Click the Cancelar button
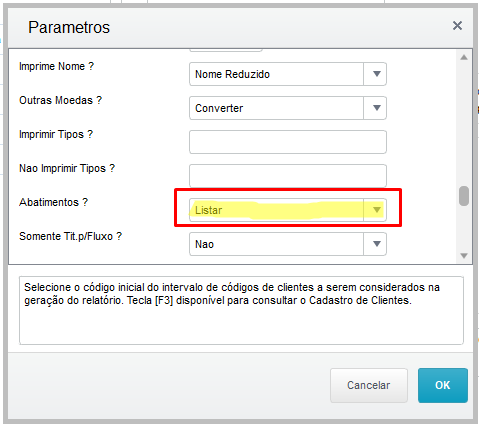Image resolution: width=479 pixels, height=424 pixels. pos(369,385)
